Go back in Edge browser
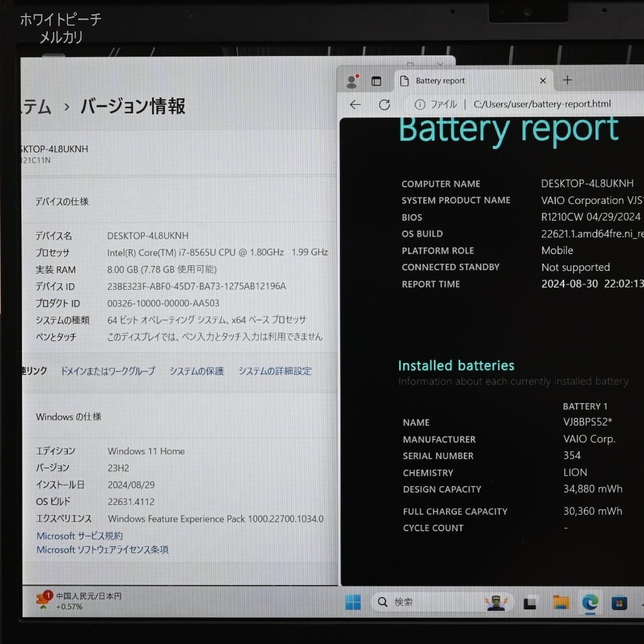This screenshot has width=644, height=644. 355,105
